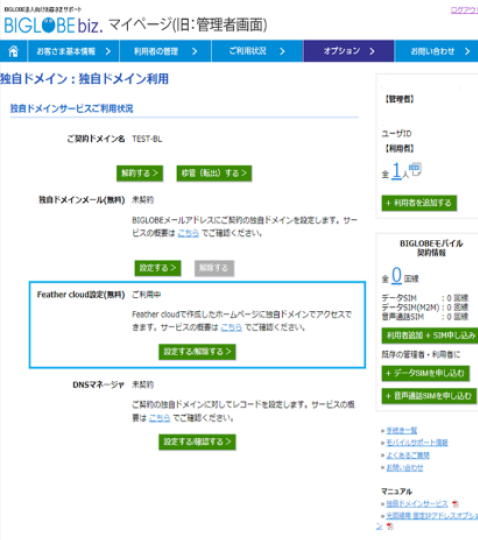Download the user list CSV icon
The image size is (478, 540).
415,169
